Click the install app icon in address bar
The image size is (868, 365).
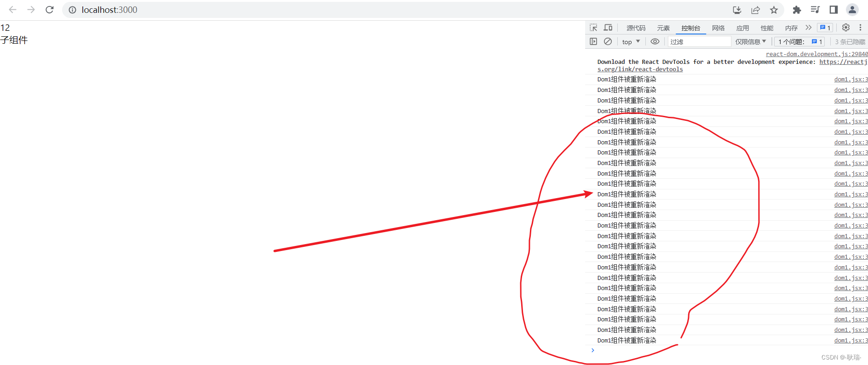(x=737, y=10)
